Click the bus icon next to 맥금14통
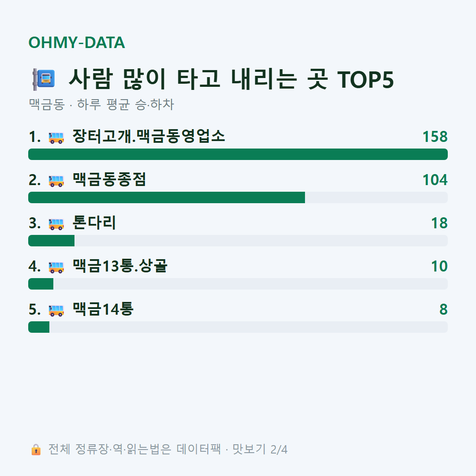476x476 pixels. [56, 310]
